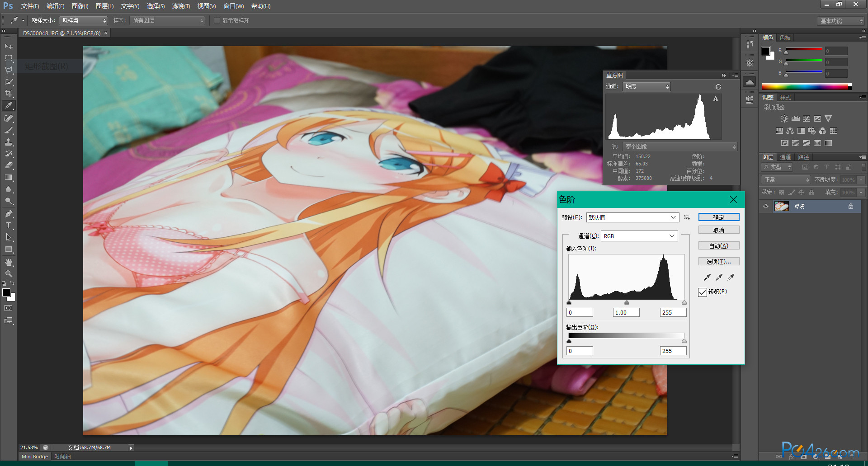The image size is (868, 466).
Task: Click Cancel button in Levels dialog
Action: [x=719, y=230]
